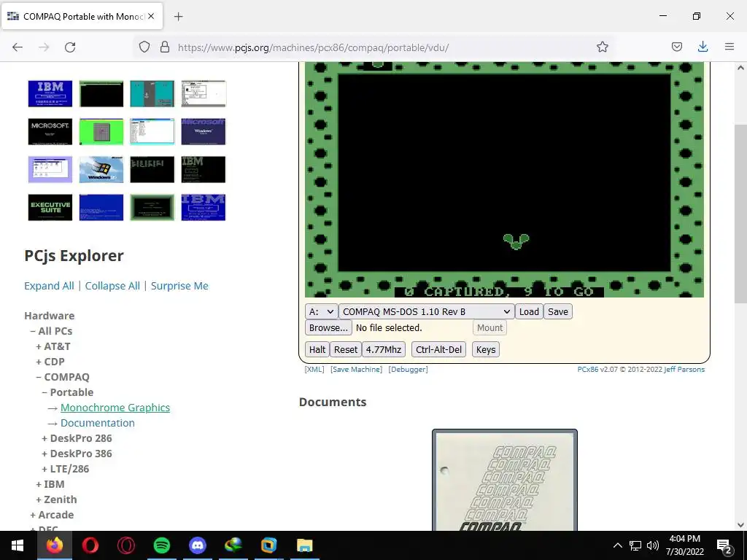The image size is (747, 560).
Task: Expand the AT&T tree node
Action: (x=53, y=346)
